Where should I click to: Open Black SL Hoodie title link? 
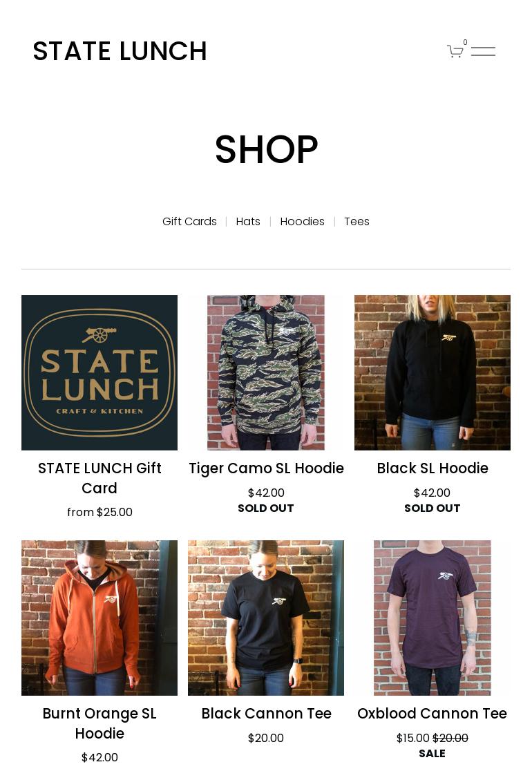[x=433, y=468]
